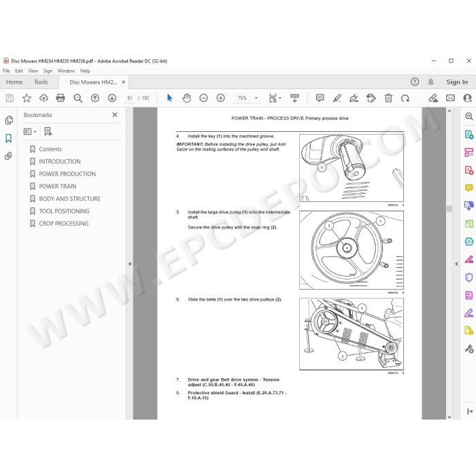This screenshot has height=476, width=476.
Task: Open the CROP PROCESSING bookmark
Action: tap(64, 224)
